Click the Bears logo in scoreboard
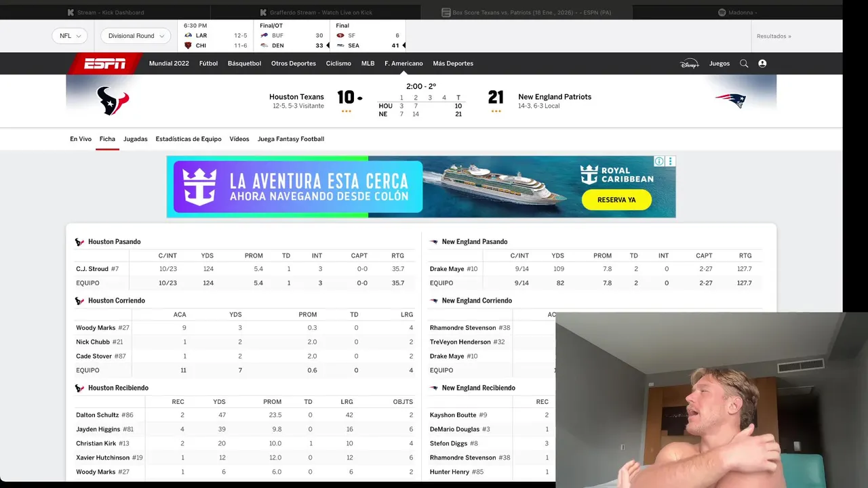 (188, 45)
